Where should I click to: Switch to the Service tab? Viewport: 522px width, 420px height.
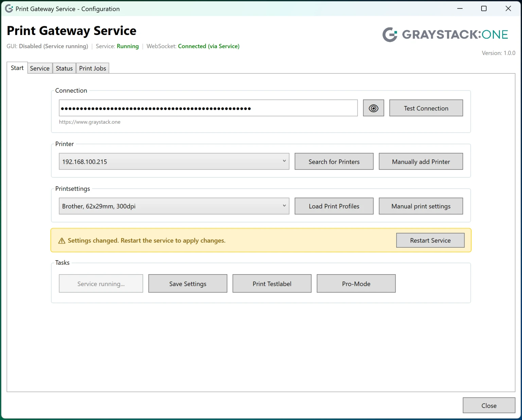click(39, 68)
